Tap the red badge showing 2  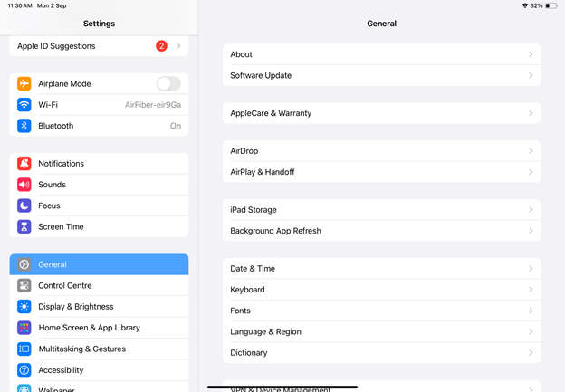(x=161, y=46)
